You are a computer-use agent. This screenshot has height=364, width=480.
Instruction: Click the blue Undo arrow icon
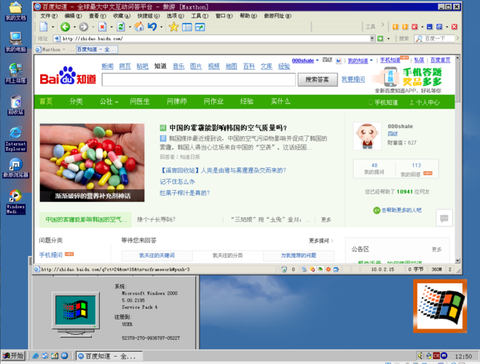coord(152,27)
